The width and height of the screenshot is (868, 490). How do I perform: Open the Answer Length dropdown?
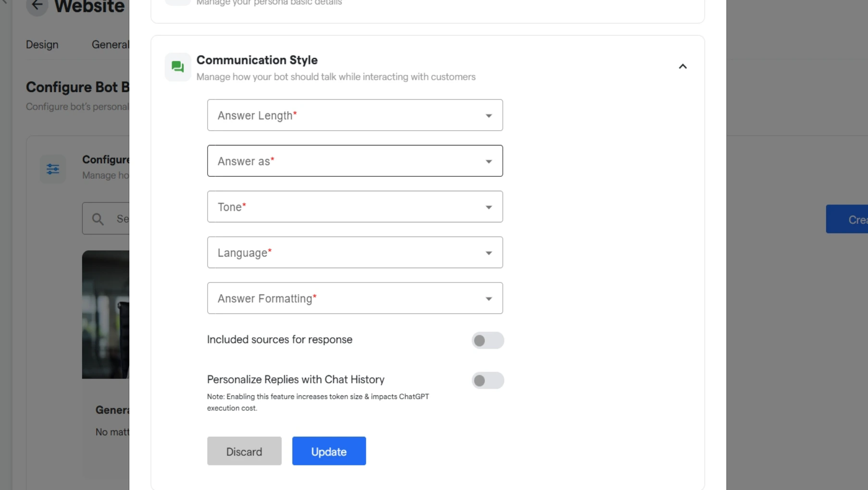pos(355,115)
